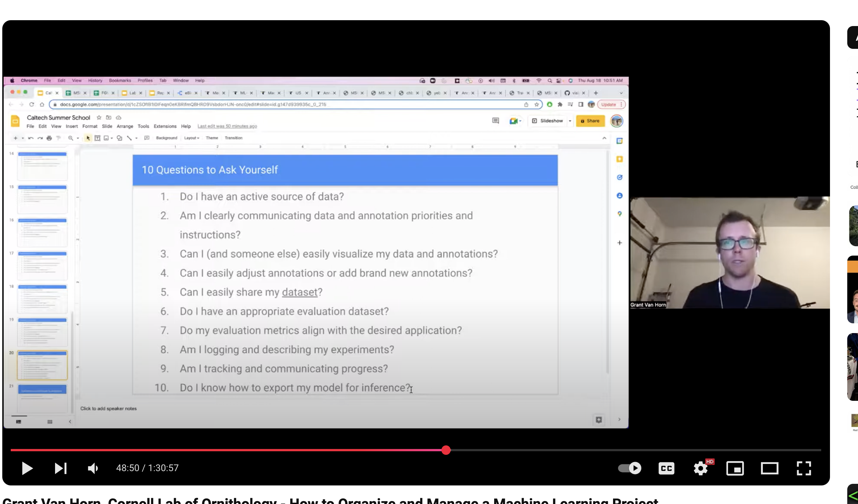Switch to theater mode
This screenshot has height=504, width=858.
pyautogui.click(x=769, y=468)
